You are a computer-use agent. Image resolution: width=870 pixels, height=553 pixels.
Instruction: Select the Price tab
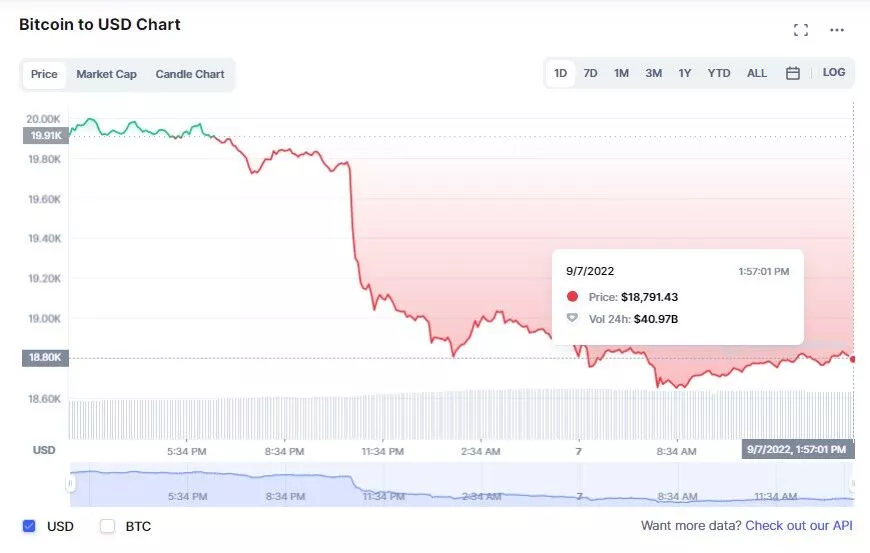[44, 74]
